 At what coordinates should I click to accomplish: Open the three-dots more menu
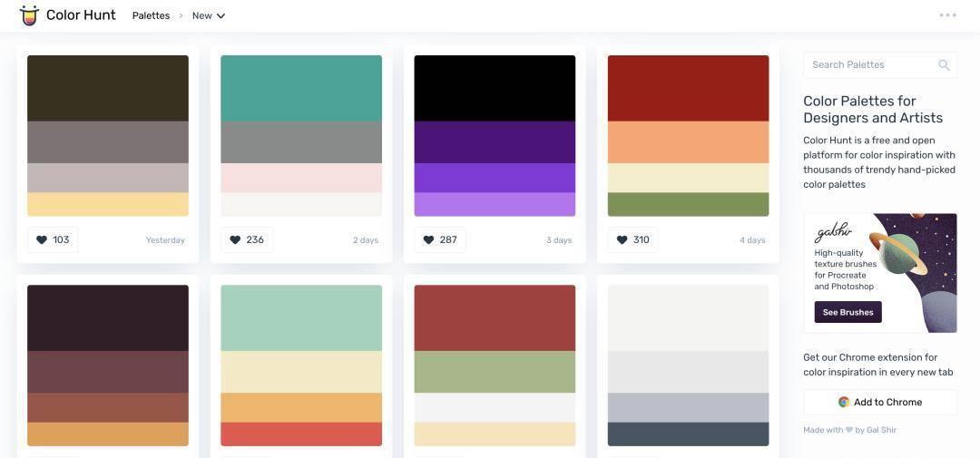[x=947, y=15]
